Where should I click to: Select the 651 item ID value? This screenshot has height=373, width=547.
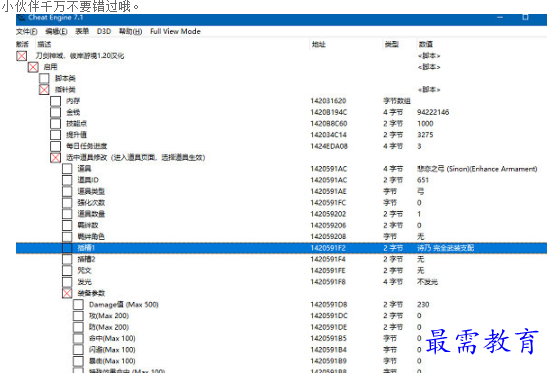[x=423, y=180]
